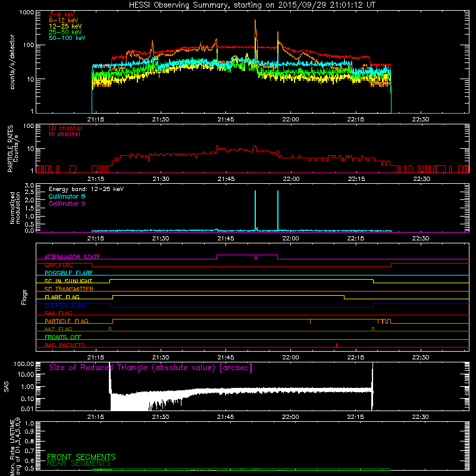
Task: Click the red BAD PACKETS tick mark
Action: tap(337, 345)
